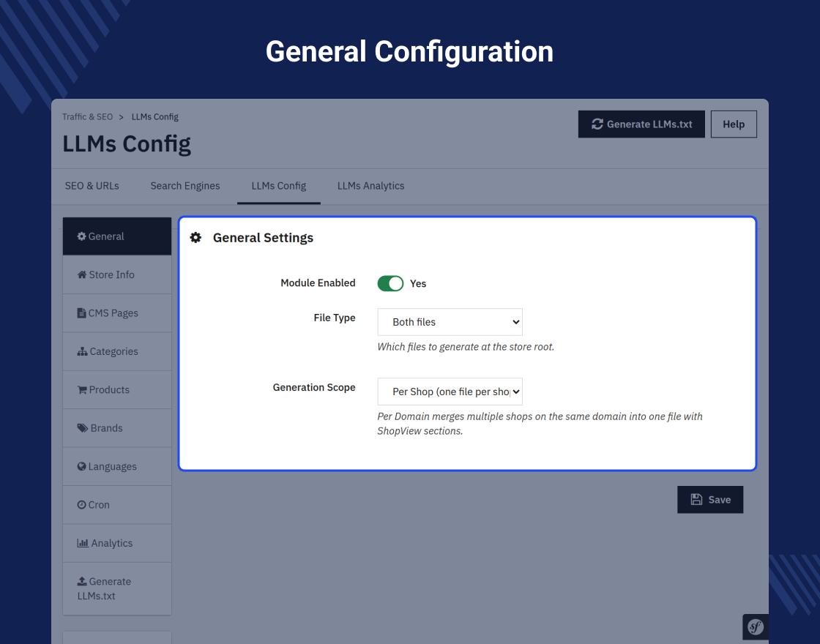Image resolution: width=820 pixels, height=644 pixels.
Task: Click the clock icon beside Cron
Action: point(81,505)
